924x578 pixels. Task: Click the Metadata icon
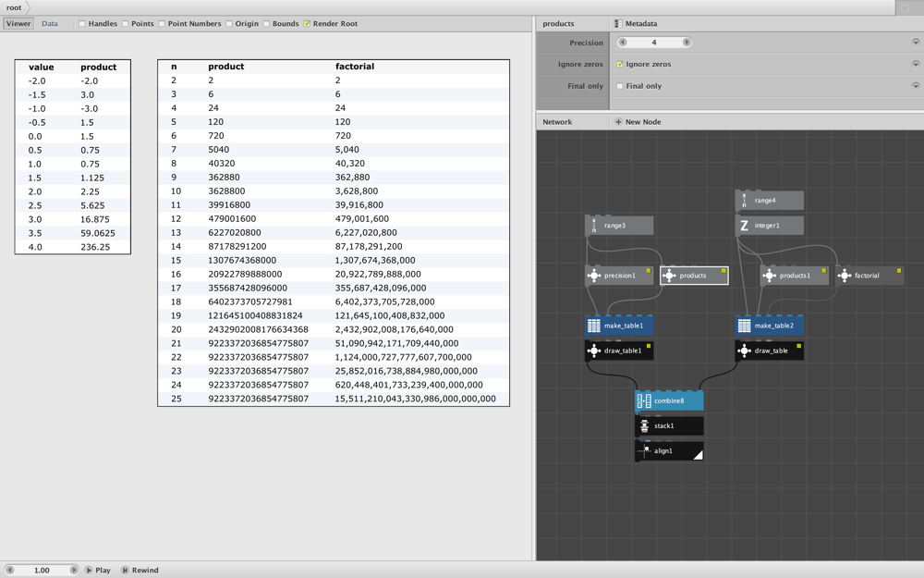point(617,24)
